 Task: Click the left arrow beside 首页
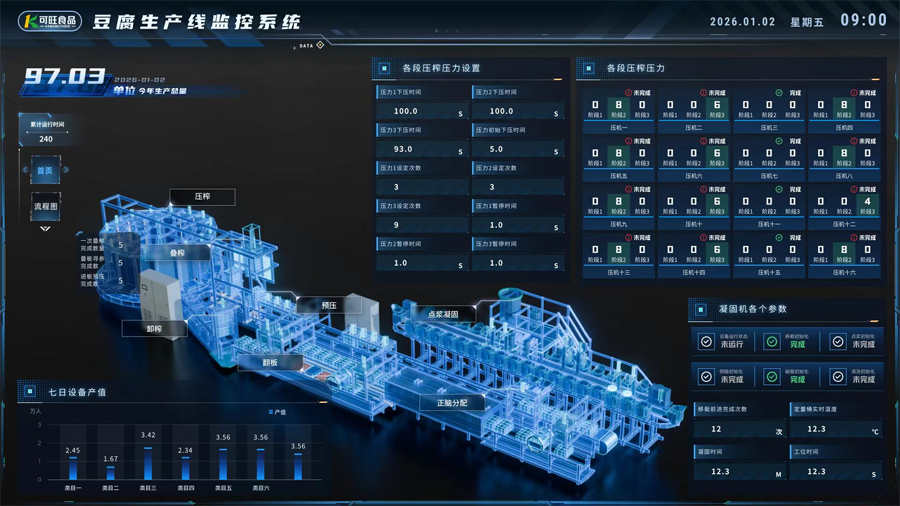pyautogui.click(x=25, y=170)
